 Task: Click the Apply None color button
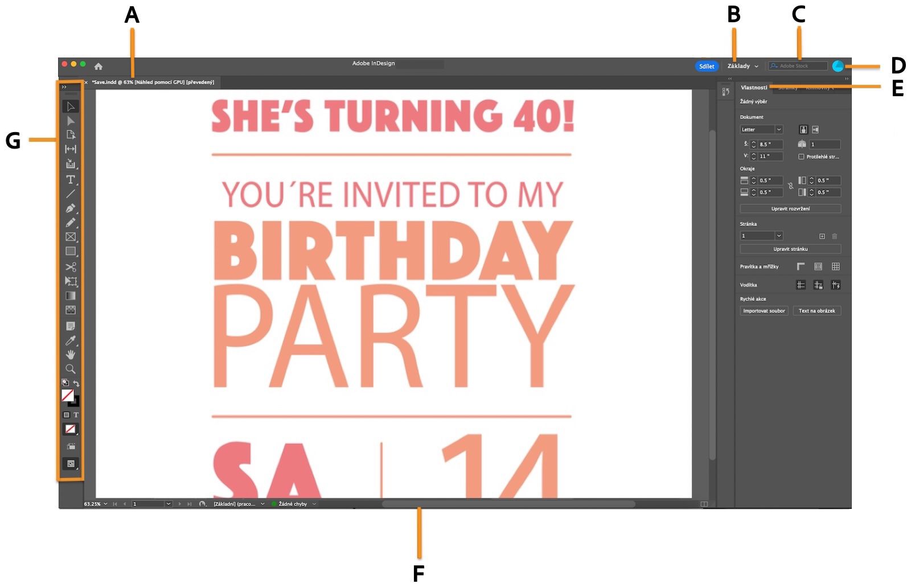tap(71, 429)
